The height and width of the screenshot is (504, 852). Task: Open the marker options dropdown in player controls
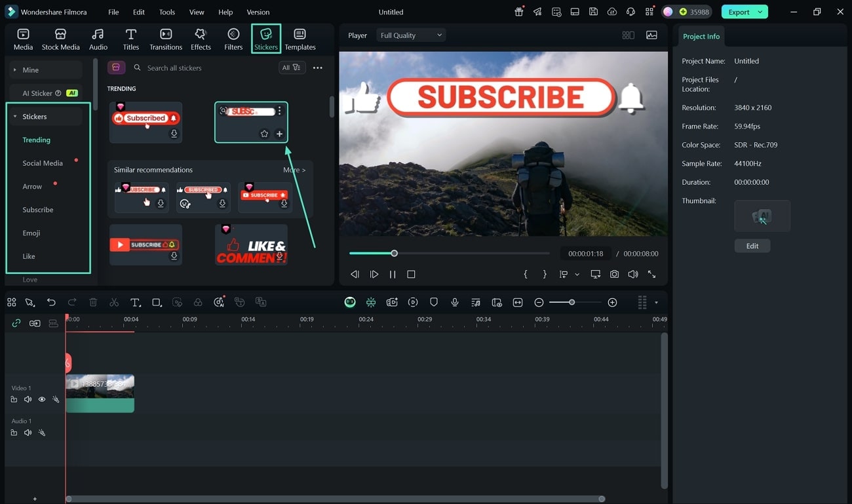pyautogui.click(x=577, y=275)
